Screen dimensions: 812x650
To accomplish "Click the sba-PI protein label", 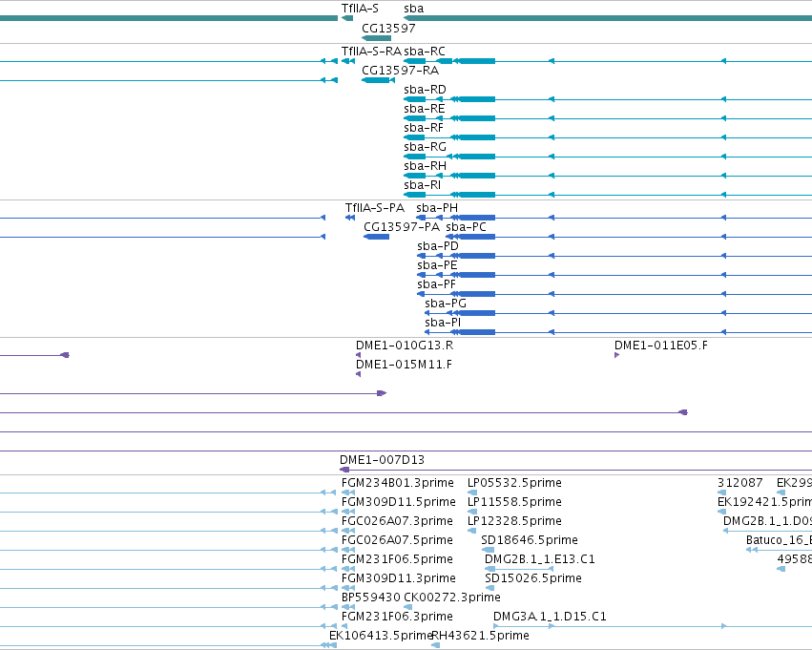I will click(x=443, y=324).
